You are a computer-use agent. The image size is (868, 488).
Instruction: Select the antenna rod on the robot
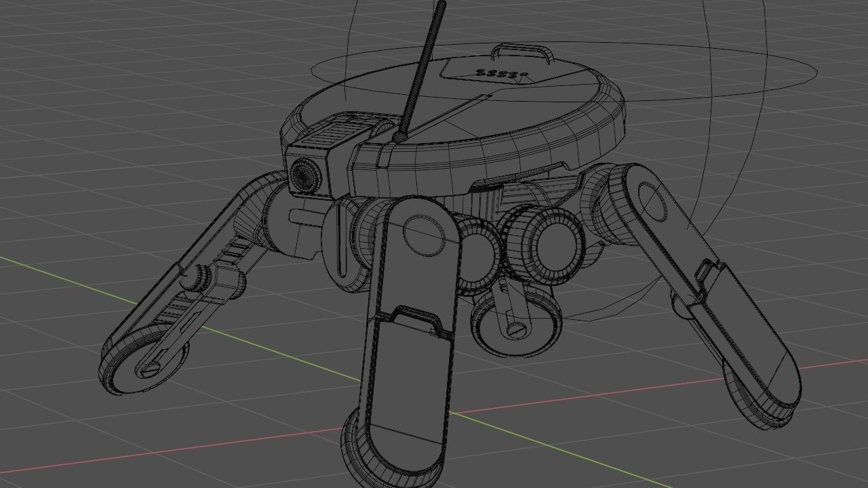(x=425, y=69)
